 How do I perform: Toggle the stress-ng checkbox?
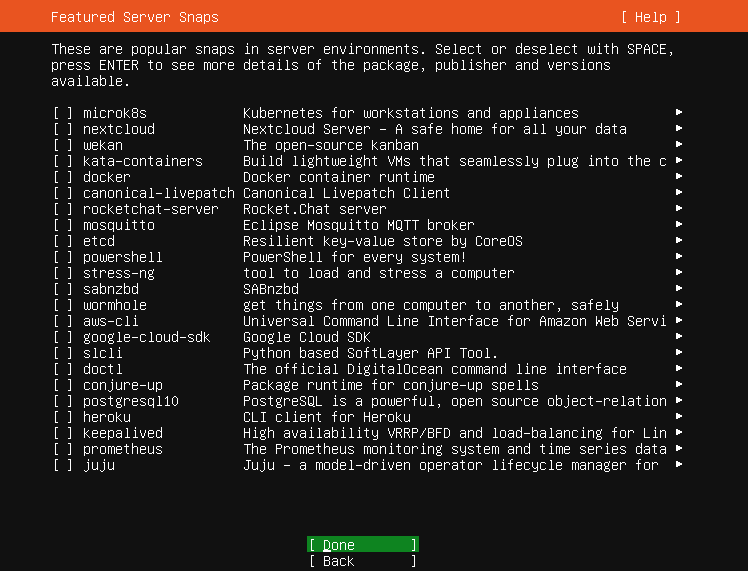coord(63,273)
